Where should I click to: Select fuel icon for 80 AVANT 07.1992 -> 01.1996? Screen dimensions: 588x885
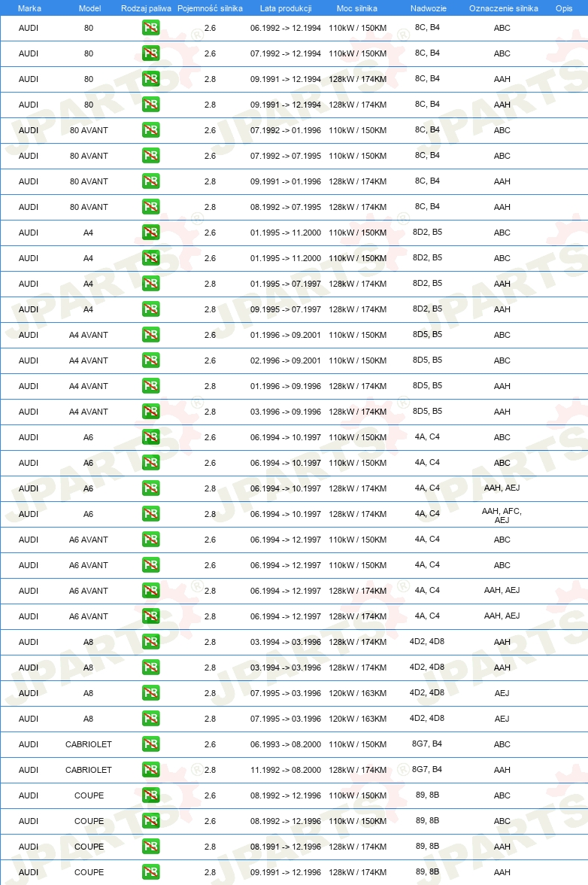click(x=150, y=129)
